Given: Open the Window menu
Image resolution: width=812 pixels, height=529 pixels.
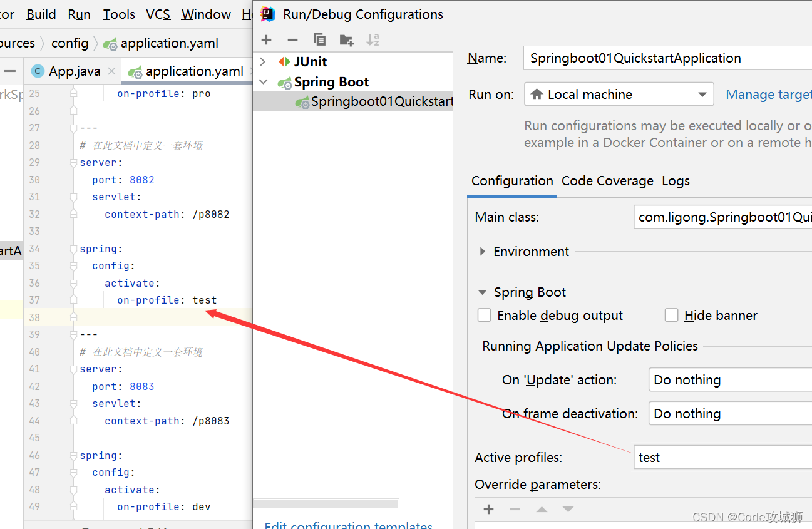Looking at the screenshot, I should click(x=206, y=14).
